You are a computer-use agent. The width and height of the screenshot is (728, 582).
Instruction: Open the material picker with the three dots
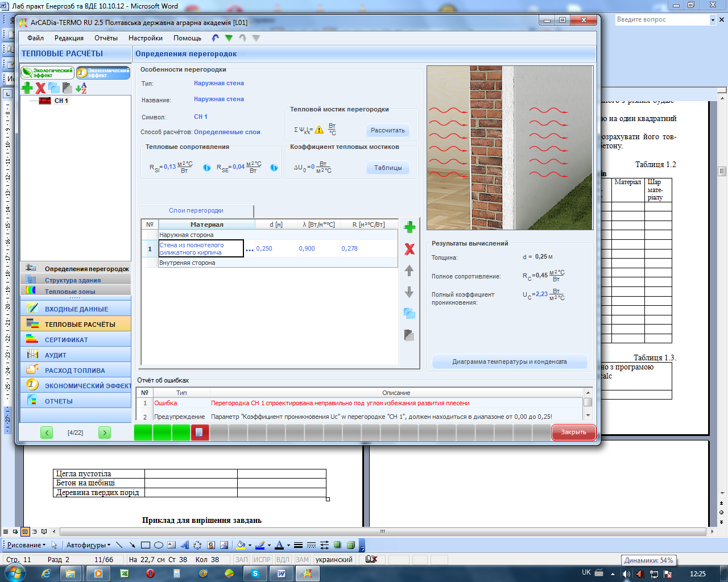pos(250,250)
